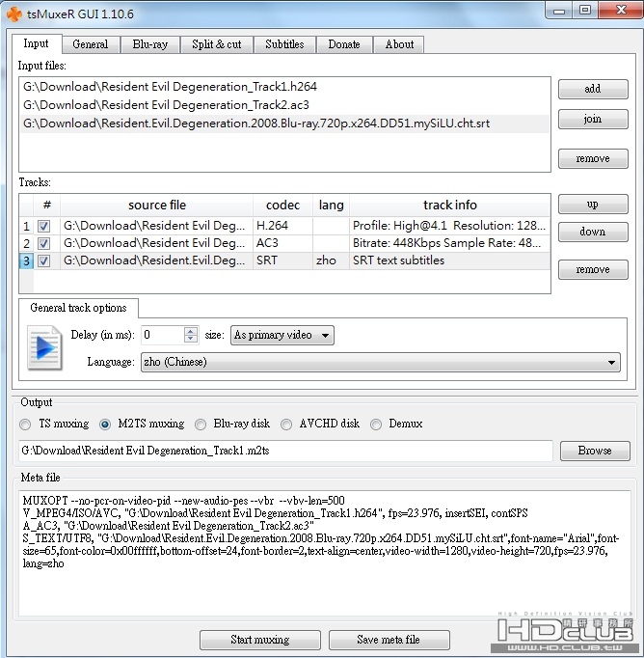Select the mySiLU.cht.srt input file
This screenshot has width=644, height=658.
pyautogui.click(x=284, y=123)
